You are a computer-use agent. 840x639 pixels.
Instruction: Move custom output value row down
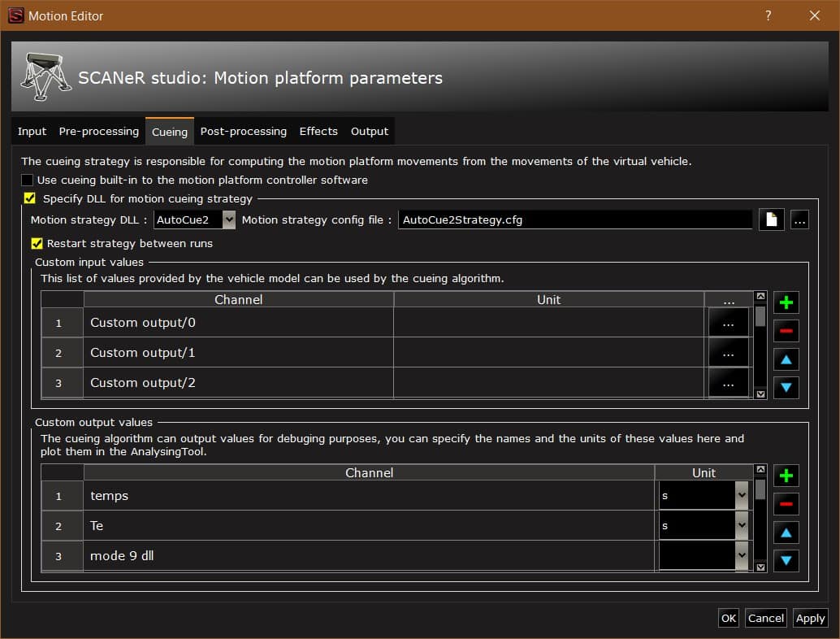(786, 561)
